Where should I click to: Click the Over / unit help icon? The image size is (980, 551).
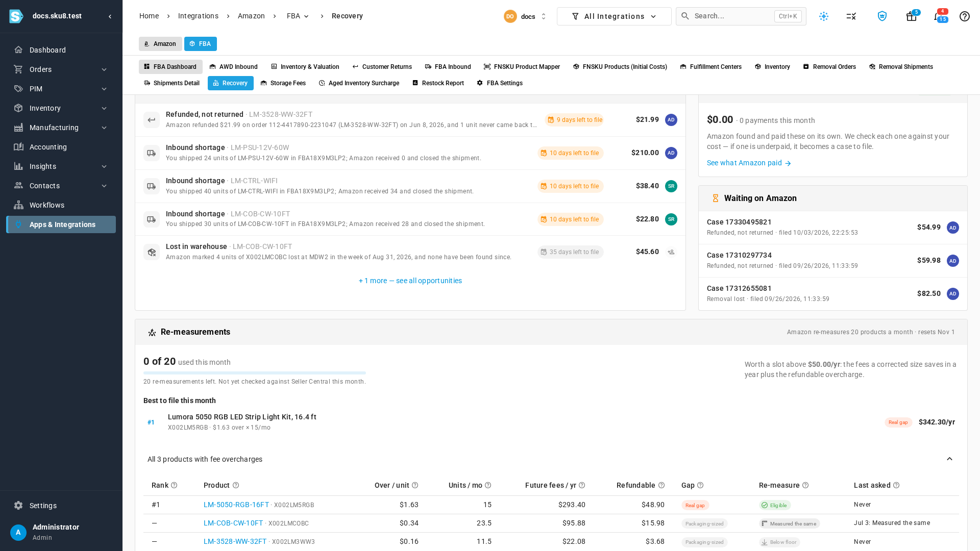[x=415, y=485]
